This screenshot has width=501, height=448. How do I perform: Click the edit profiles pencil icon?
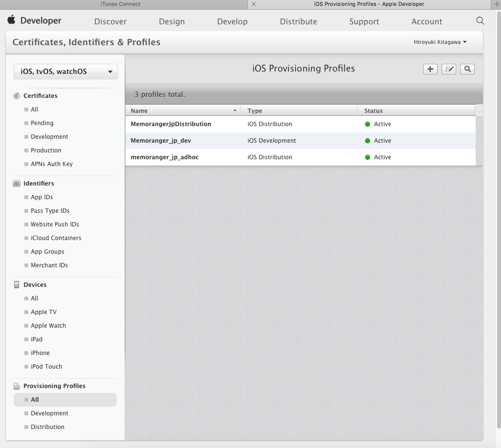click(x=448, y=69)
